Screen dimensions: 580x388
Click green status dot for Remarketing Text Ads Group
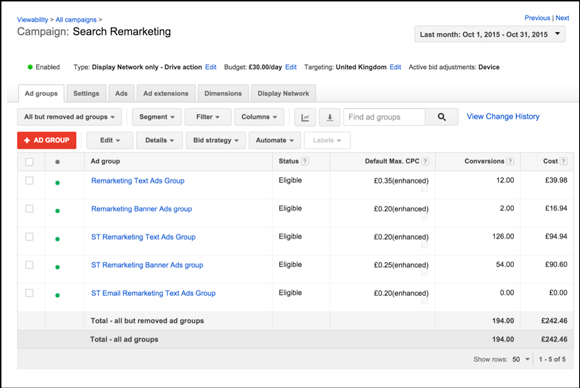pos(57,183)
